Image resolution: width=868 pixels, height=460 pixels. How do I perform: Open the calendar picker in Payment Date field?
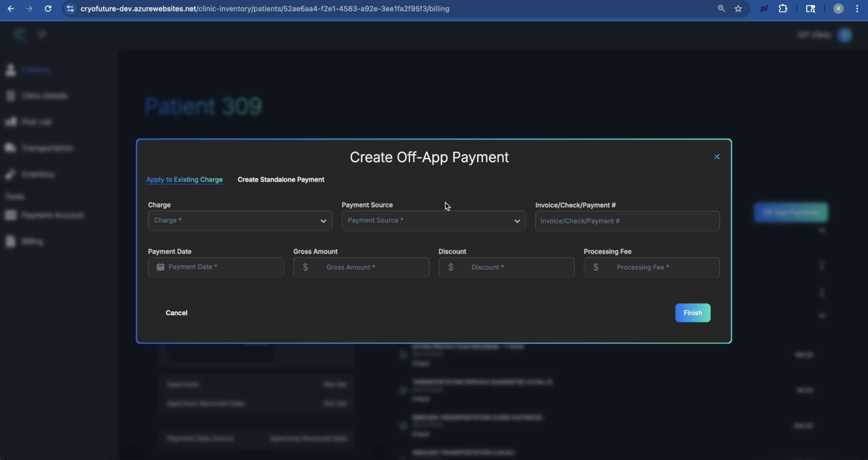tap(161, 267)
